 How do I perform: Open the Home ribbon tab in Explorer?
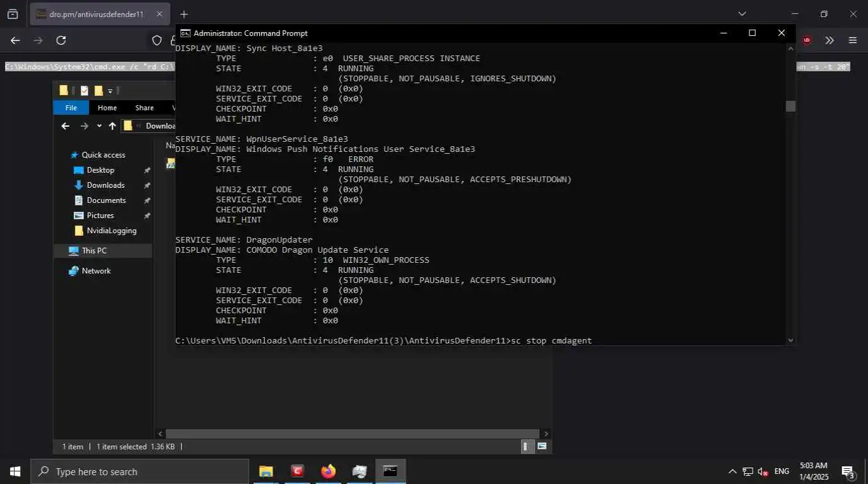point(107,108)
